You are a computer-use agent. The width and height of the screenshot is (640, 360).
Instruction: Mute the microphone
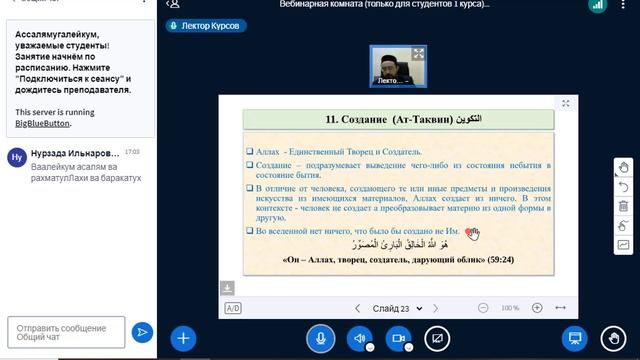click(321, 338)
